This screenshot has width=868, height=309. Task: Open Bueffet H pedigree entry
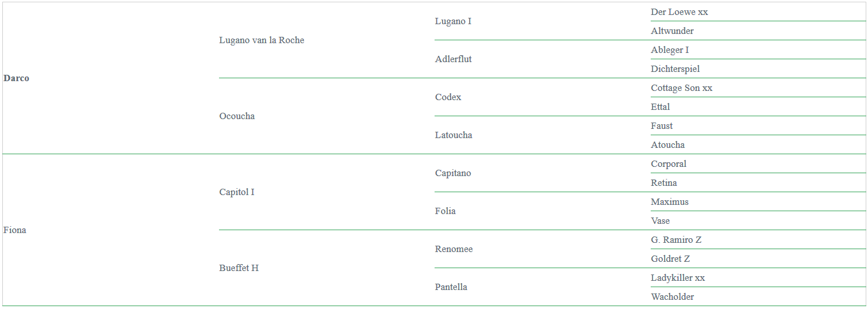239,268
